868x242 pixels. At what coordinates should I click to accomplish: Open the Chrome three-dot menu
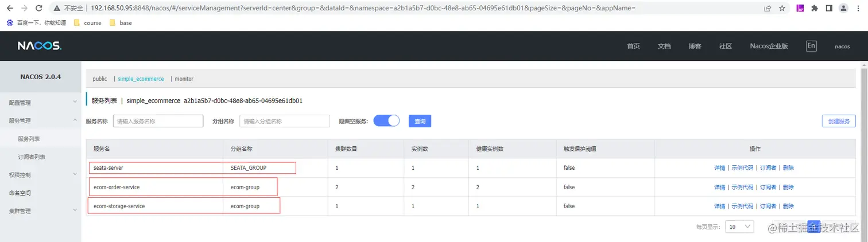coord(858,9)
